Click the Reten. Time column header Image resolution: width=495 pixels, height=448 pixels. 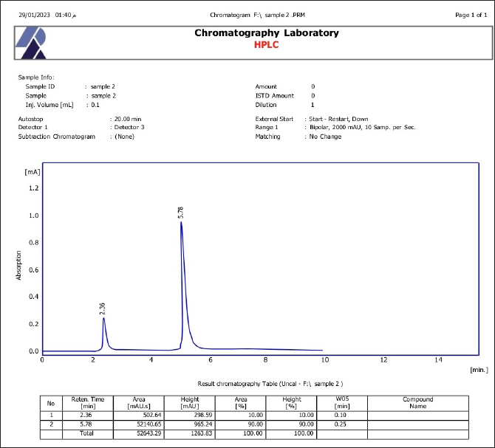coord(87,402)
